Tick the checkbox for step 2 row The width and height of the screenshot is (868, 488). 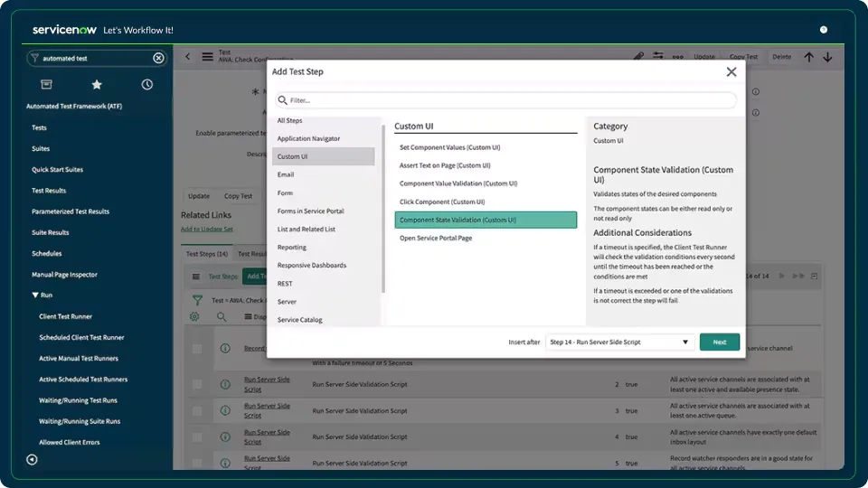pos(196,384)
